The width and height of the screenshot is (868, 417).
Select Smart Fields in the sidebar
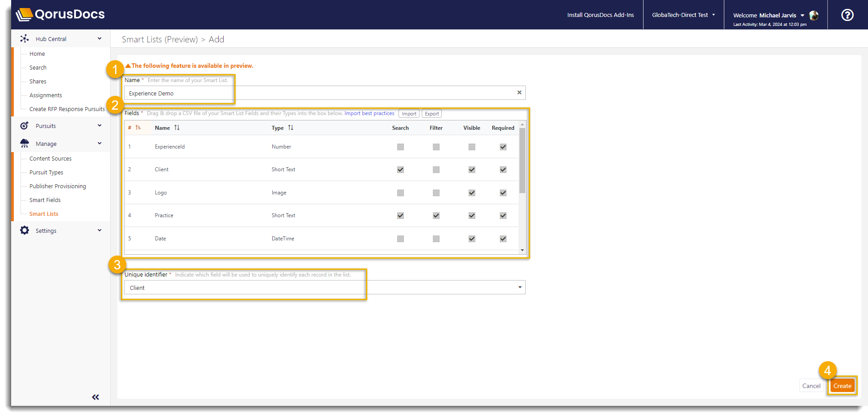(x=44, y=200)
